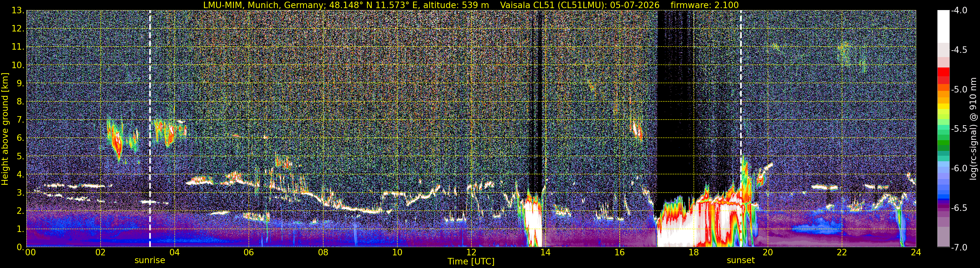Click the '22' time axis tick label
The height and width of the screenshot is (268, 980).
pos(842,252)
